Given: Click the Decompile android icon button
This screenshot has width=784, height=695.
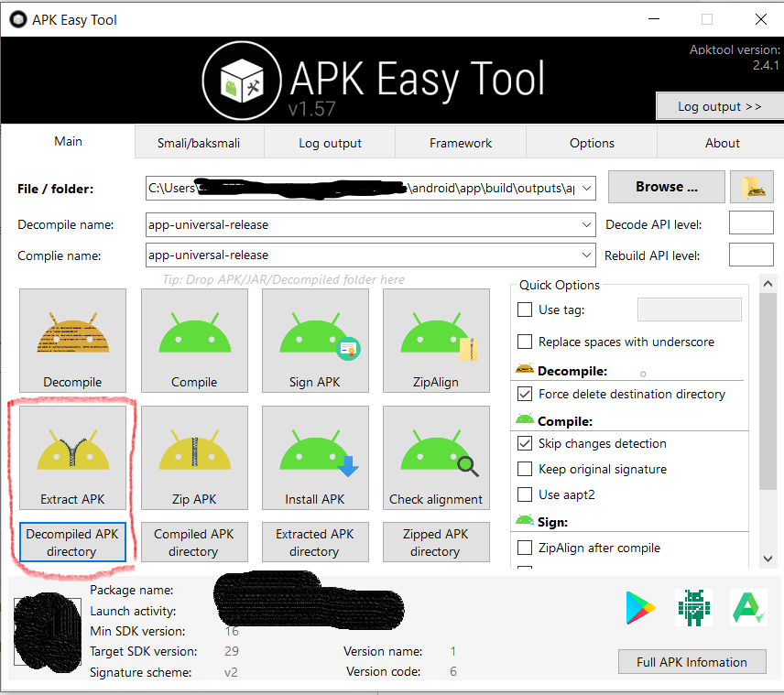Looking at the screenshot, I should click(x=72, y=341).
